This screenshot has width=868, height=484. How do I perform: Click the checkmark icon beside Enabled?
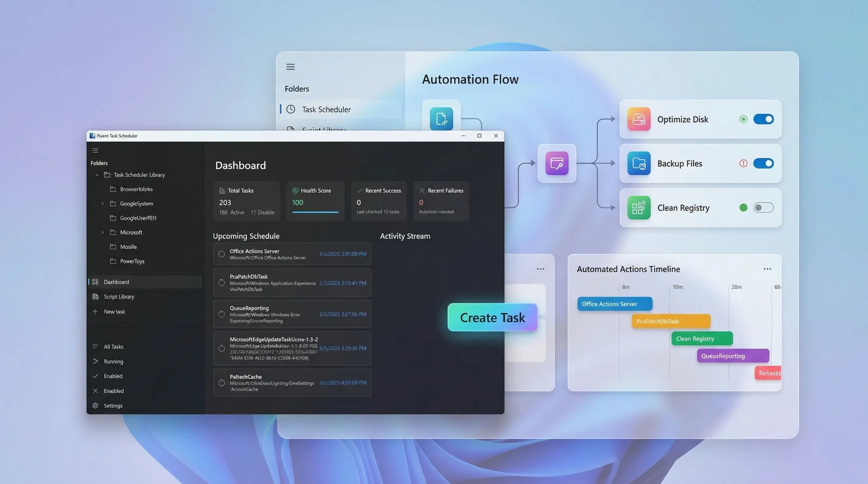click(x=95, y=376)
